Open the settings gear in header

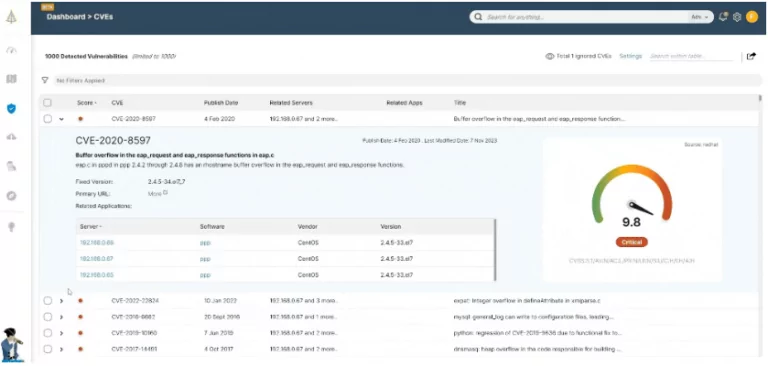[x=737, y=17]
